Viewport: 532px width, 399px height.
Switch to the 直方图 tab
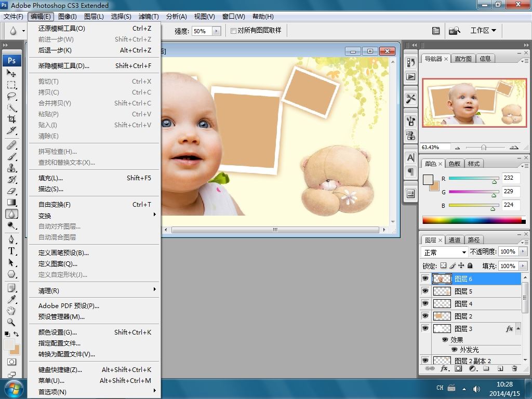click(463, 59)
